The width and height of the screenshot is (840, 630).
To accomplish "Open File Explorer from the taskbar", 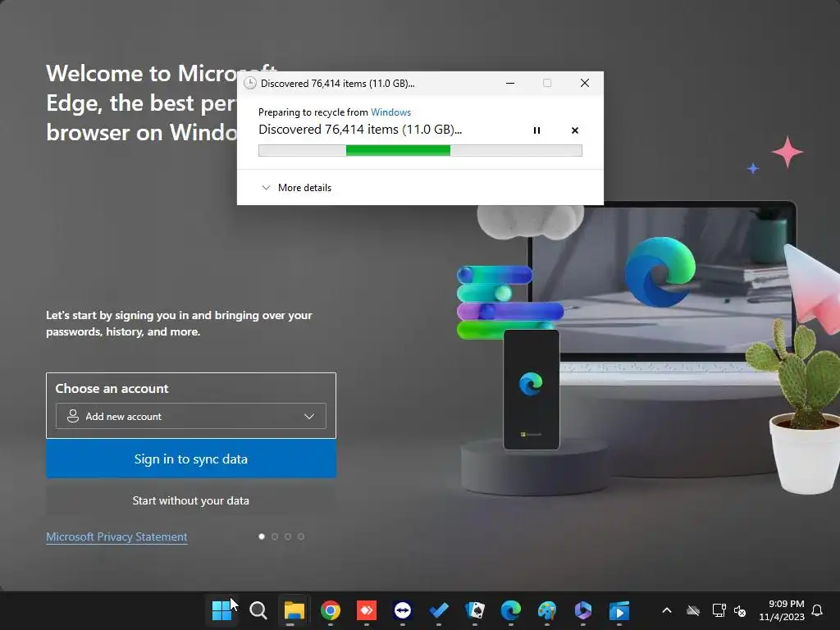I will pyautogui.click(x=294, y=610).
